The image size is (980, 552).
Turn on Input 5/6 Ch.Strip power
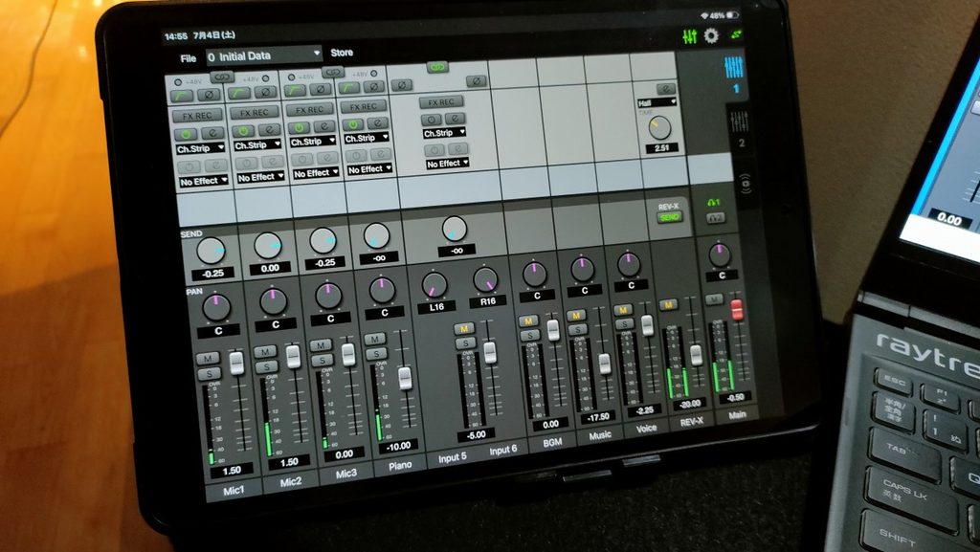431,120
